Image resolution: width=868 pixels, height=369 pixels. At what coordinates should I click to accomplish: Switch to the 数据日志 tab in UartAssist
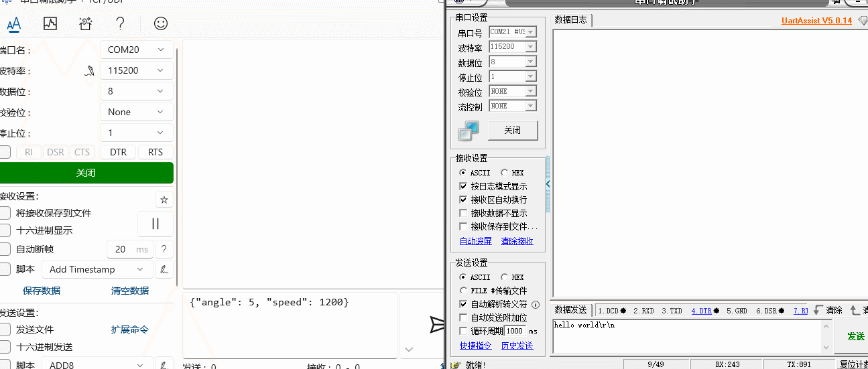pyautogui.click(x=570, y=20)
